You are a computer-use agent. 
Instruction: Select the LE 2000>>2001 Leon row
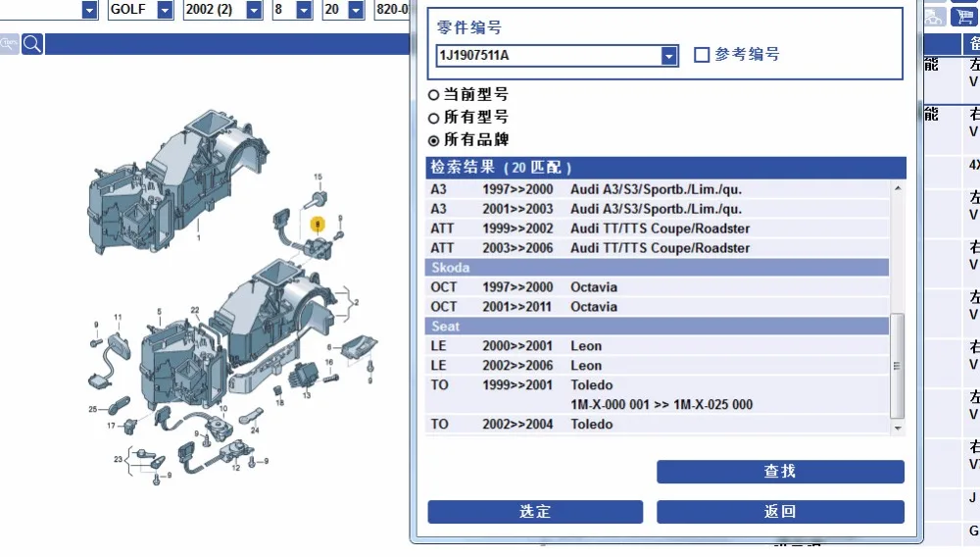click(658, 346)
